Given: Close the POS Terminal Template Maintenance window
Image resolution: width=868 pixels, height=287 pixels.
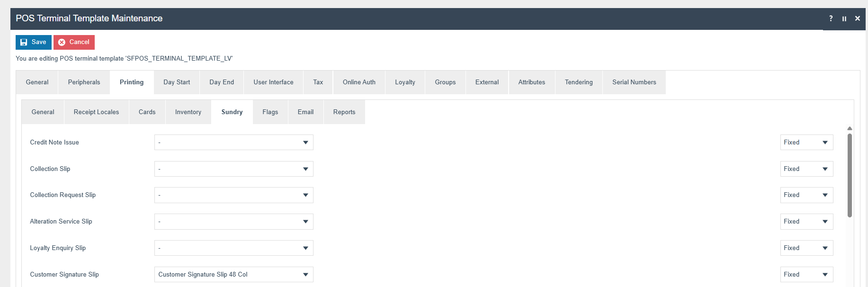Looking at the screenshot, I should pyautogui.click(x=857, y=18).
